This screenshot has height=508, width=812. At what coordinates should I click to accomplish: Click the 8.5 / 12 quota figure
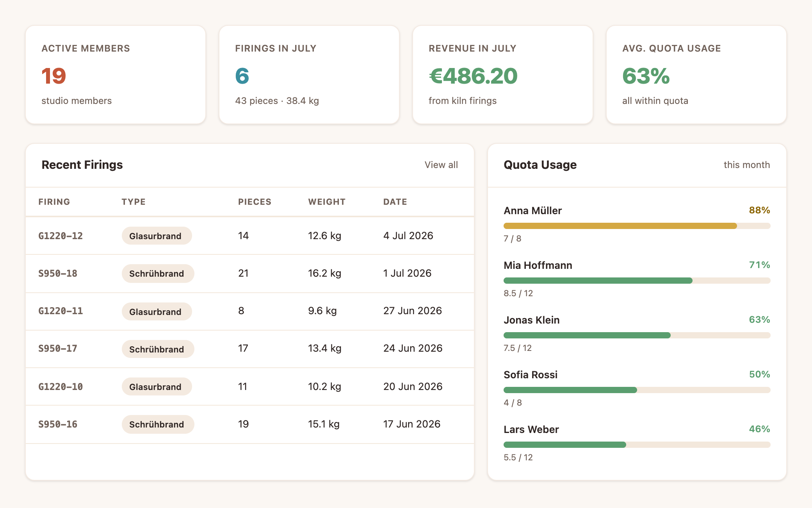pos(518,293)
